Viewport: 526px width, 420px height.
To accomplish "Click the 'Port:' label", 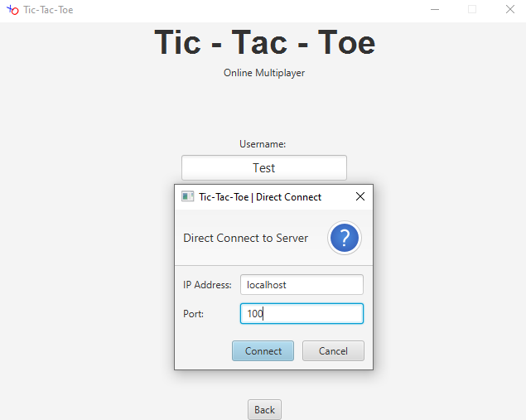I will pyautogui.click(x=193, y=314).
